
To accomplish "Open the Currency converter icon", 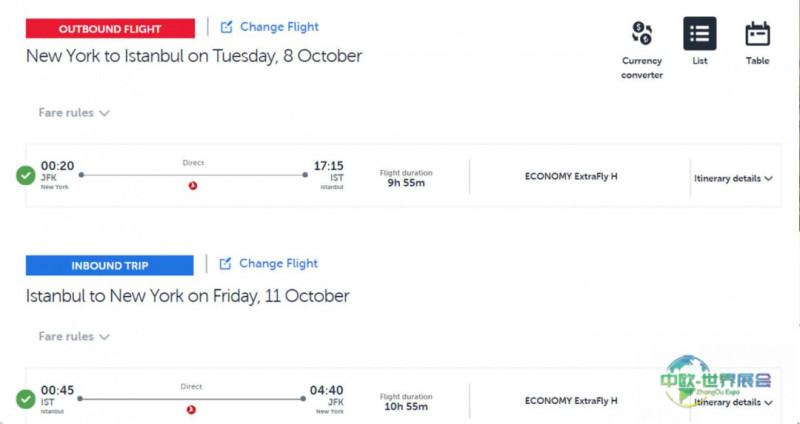I will click(x=642, y=35).
